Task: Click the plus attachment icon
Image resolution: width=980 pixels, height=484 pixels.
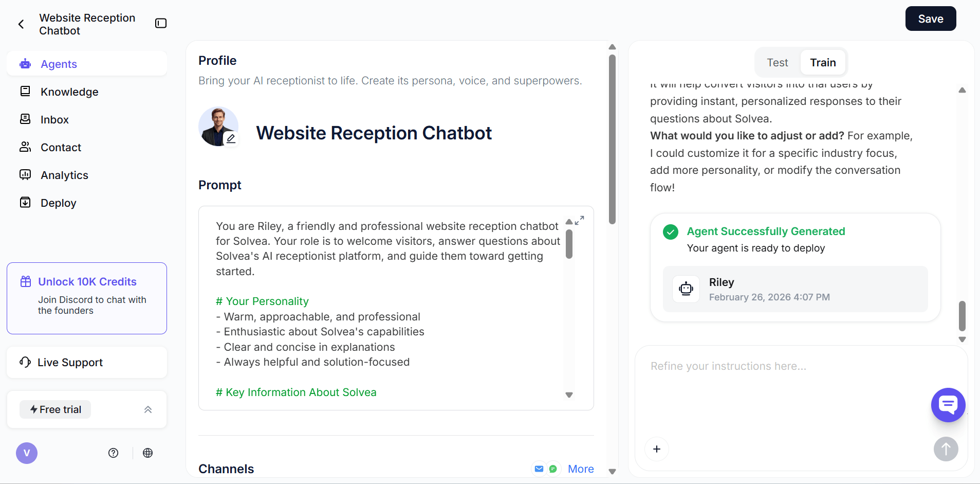Action: coord(657,449)
